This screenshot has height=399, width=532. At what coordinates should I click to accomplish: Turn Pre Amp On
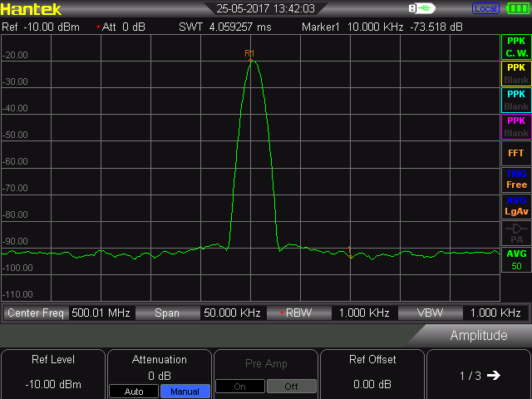240,387
